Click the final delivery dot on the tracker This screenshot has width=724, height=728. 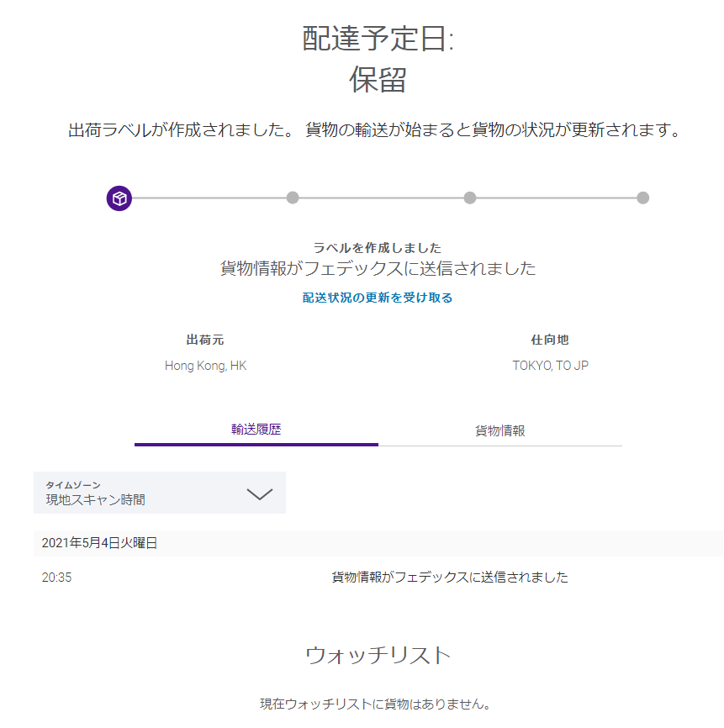click(643, 198)
